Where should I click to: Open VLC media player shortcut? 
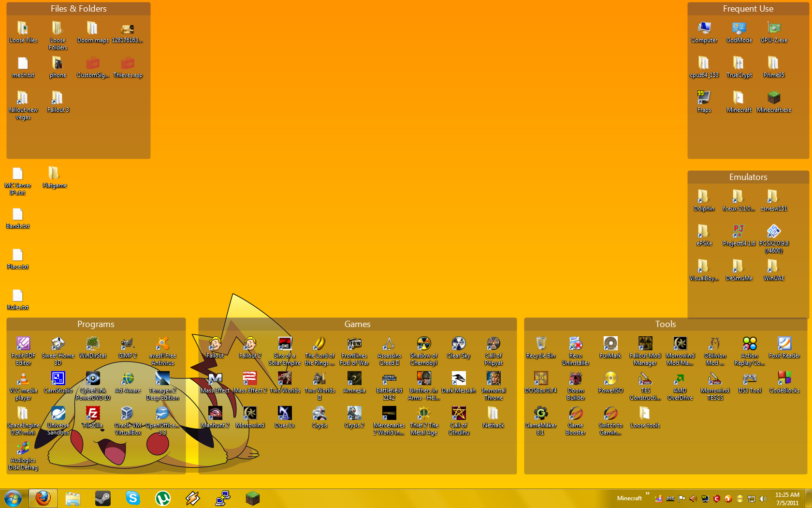(x=23, y=379)
